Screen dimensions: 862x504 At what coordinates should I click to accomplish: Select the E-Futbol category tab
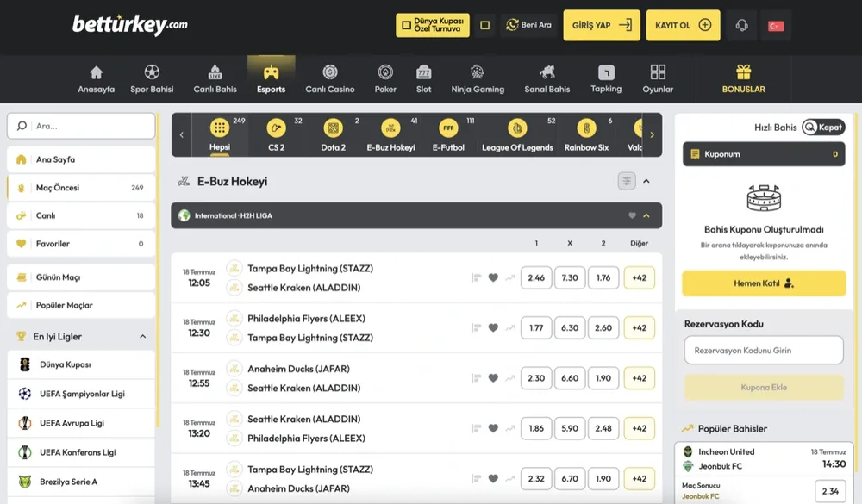[448, 135]
